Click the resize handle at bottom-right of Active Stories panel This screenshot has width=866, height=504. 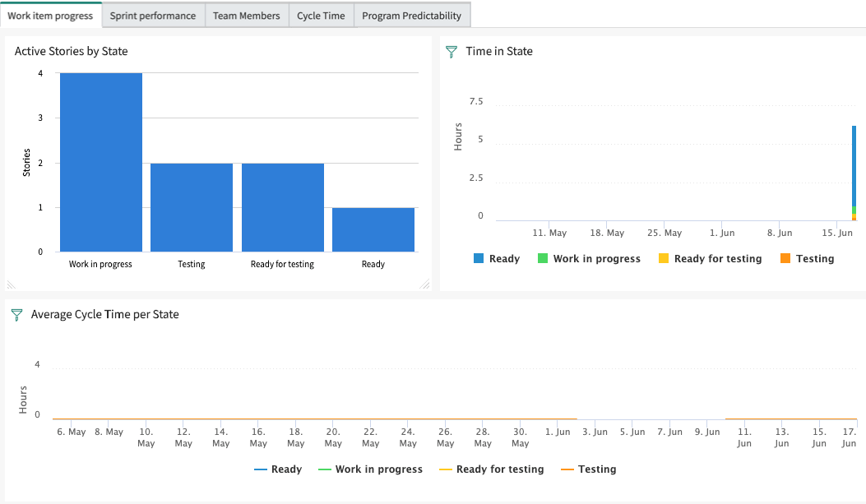coord(424,284)
